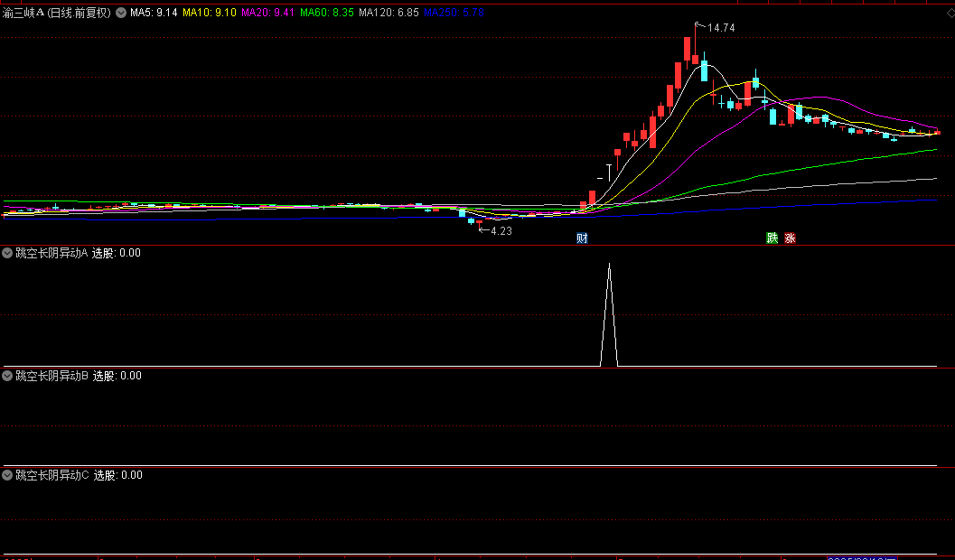Open the dropdown next to 渝三峡A title

click(120, 12)
